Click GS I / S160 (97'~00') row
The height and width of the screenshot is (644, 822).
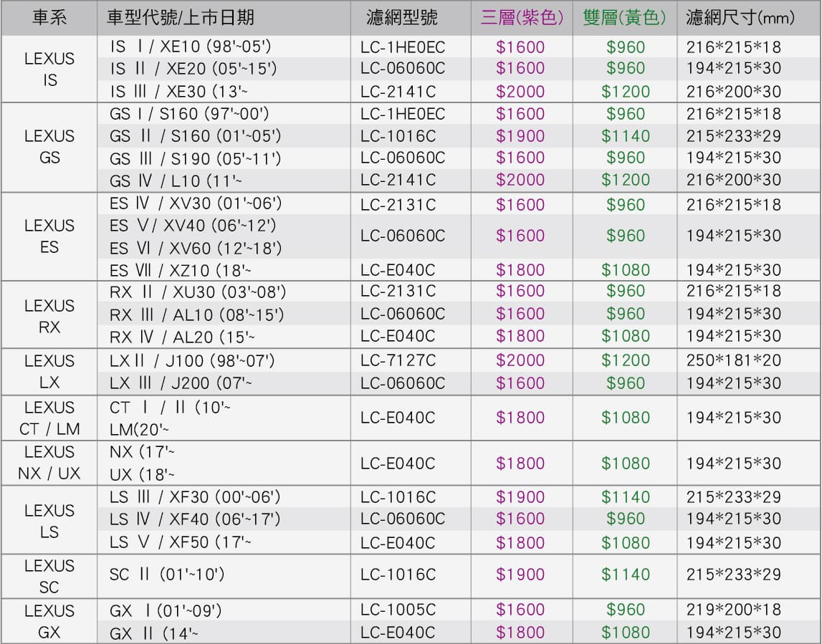click(459, 114)
